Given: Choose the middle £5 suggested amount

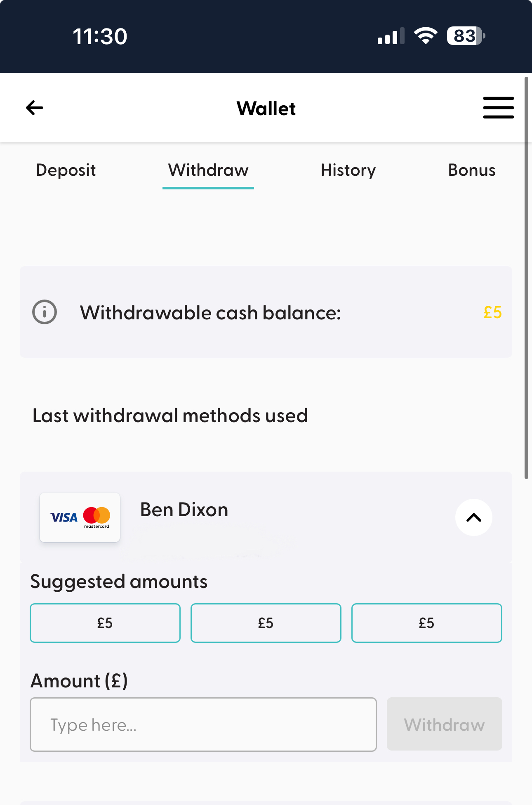Looking at the screenshot, I should [266, 623].
